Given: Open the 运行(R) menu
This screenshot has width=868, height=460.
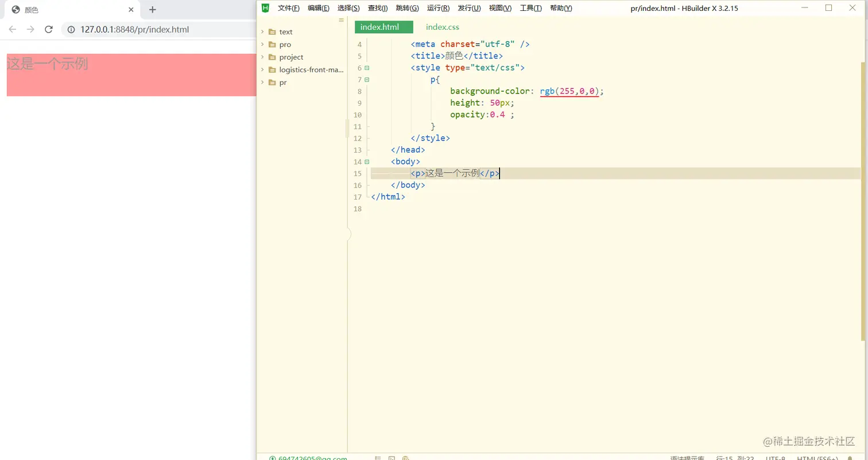Looking at the screenshot, I should [438, 8].
